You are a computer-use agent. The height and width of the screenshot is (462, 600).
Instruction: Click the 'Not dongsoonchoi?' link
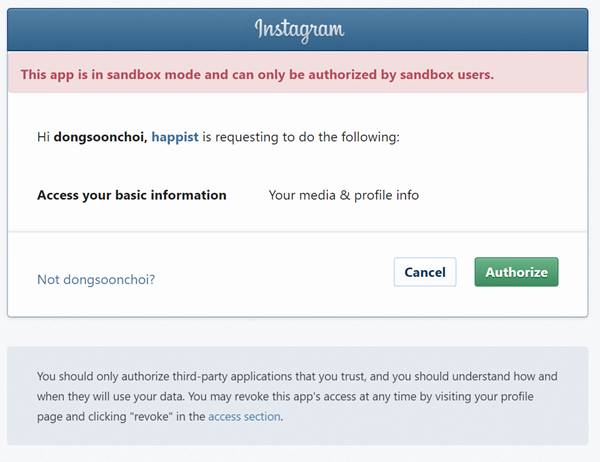96,279
